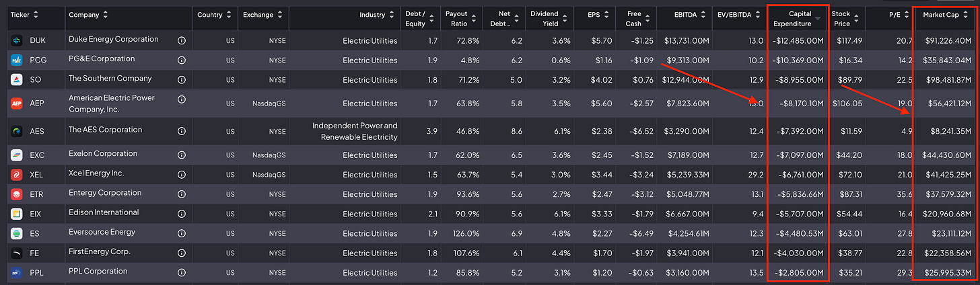Click the Edison International EIX logo icon
980x285 pixels.
click(x=17, y=214)
